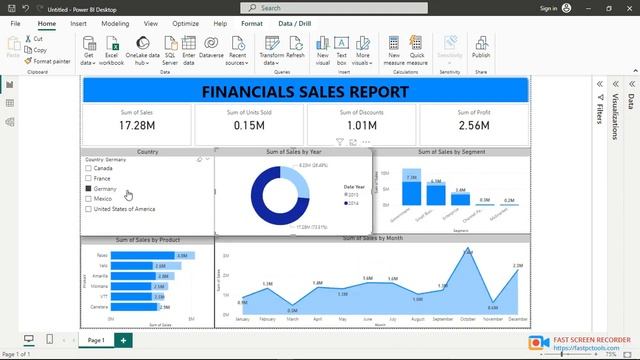The height and width of the screenshot is (360, 640).
Task: Click the FINANCIALS SALES REPORT title
Action: click(305, 91)
